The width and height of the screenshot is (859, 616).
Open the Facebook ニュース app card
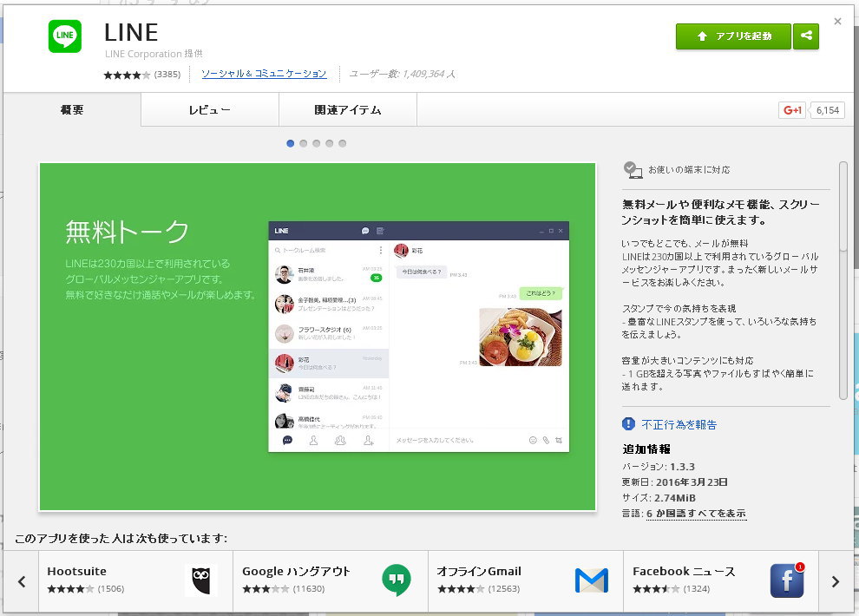[720, 581]
